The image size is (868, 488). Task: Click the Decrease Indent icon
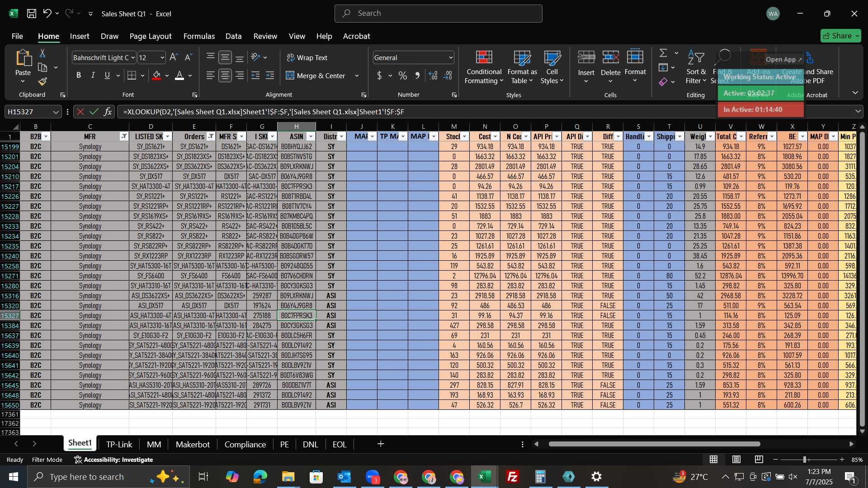pos(255,75)
